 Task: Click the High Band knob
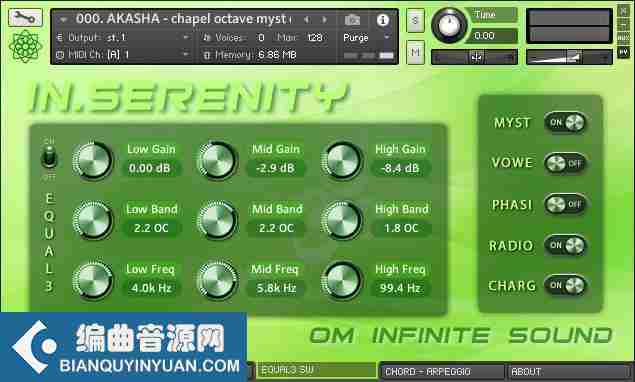[342, 220]
